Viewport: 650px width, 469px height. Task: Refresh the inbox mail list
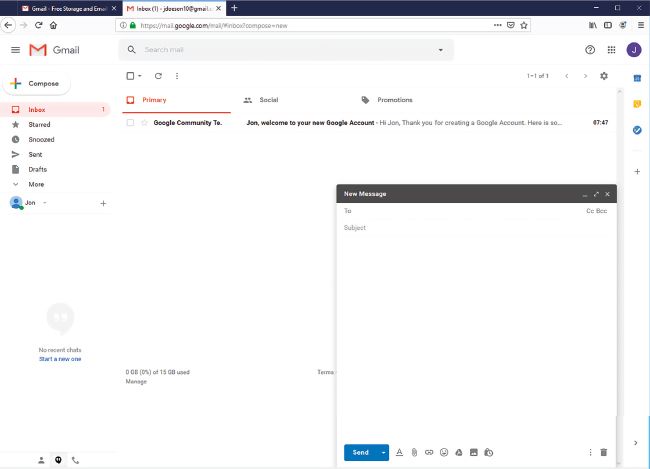click(158, 76)
